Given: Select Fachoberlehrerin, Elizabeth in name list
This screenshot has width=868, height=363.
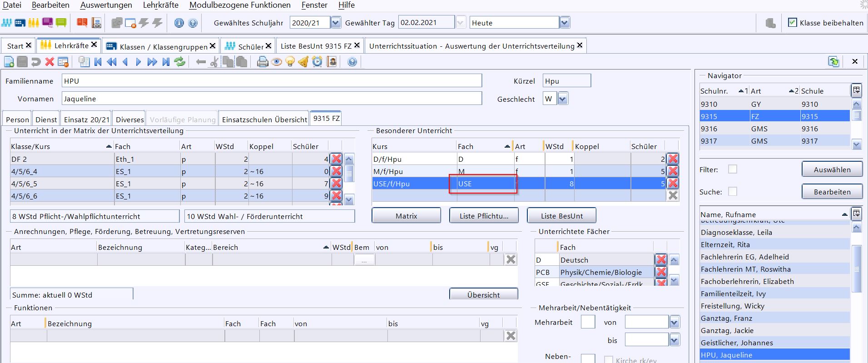Looking at the screenshot, I should pyautogui.click(x=774, y=281).
